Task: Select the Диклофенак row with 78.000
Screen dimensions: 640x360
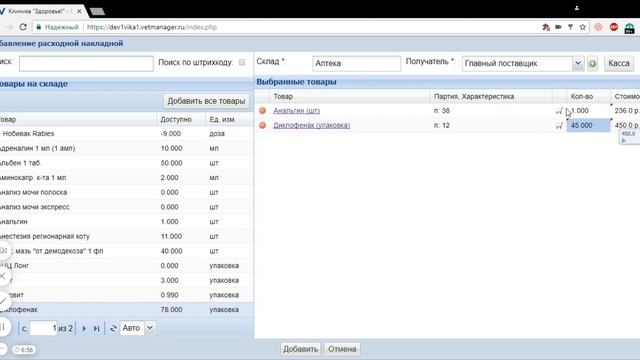Action: tap(127, 310)
